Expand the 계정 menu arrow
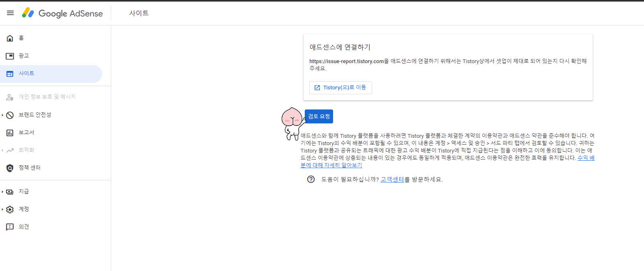644x271 pixels. coord(2,210)
